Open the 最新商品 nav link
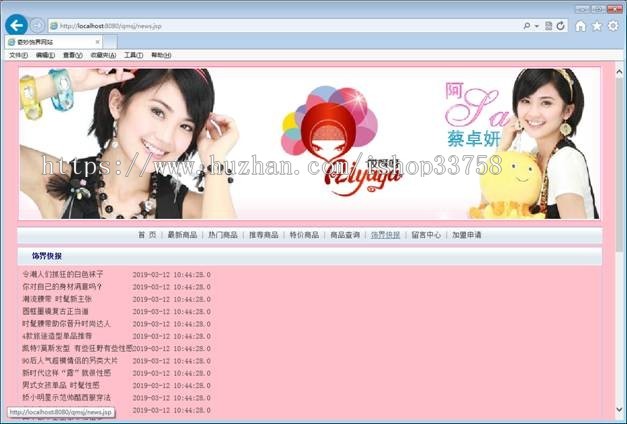Screen dimensions: 627x424 [x=182, y=235]
